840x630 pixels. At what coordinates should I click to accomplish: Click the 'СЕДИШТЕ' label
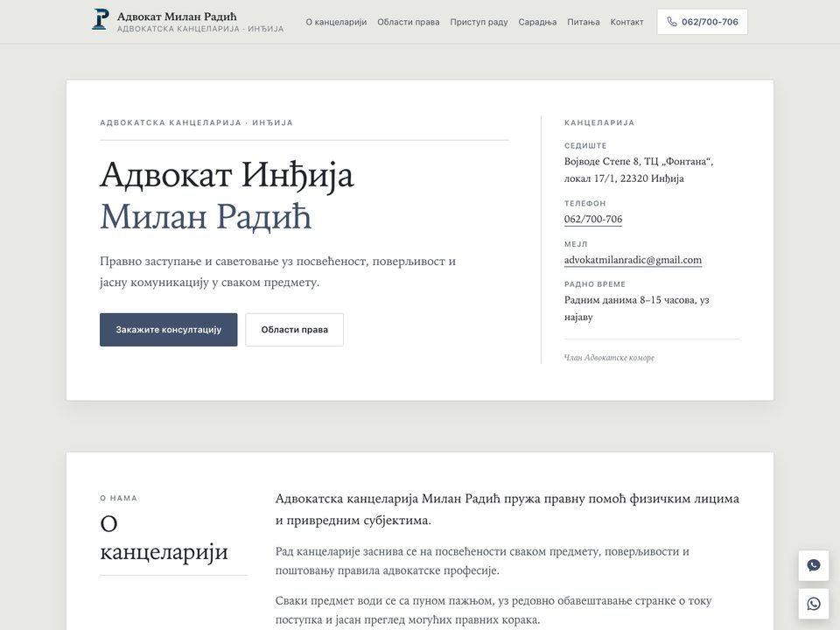585,146
